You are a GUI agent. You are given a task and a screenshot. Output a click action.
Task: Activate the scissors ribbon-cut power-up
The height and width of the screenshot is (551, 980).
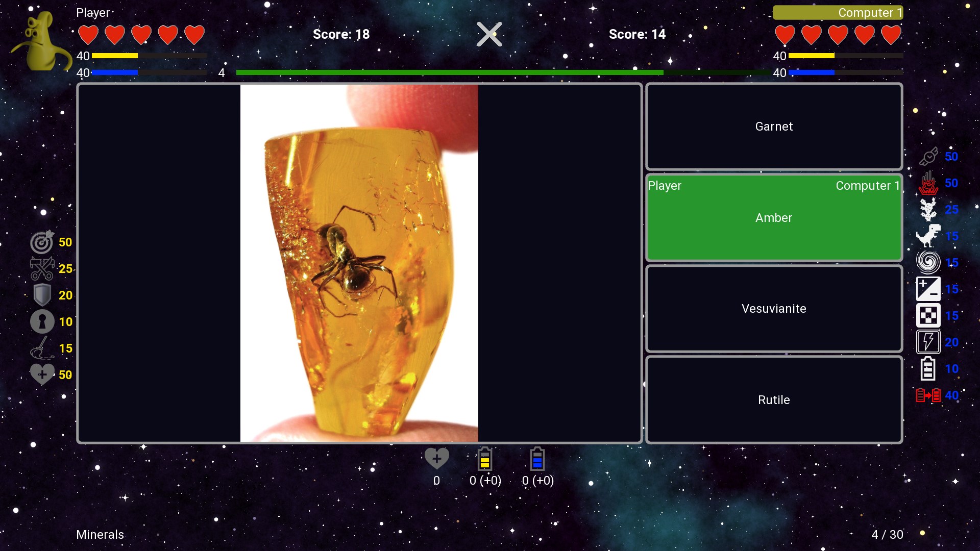click(x=42, y=269)
